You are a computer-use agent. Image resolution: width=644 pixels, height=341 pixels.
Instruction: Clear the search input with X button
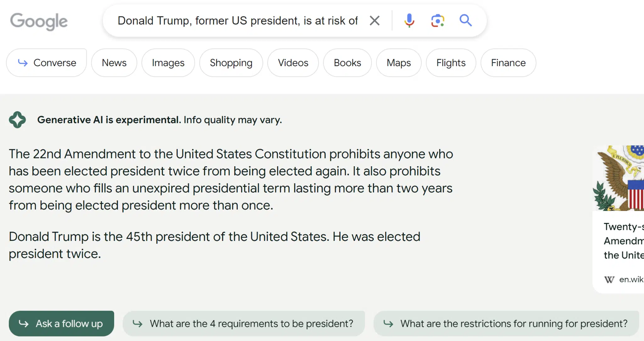[x=374, y=20]
